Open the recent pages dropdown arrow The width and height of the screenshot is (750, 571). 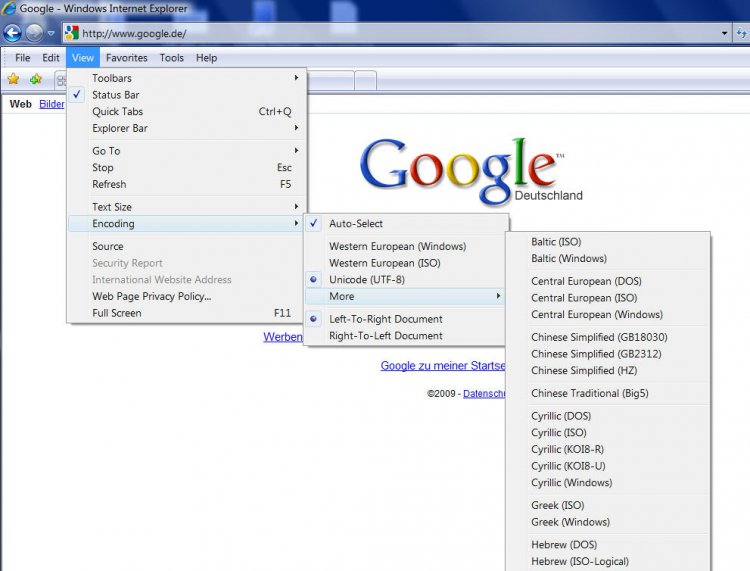tap(51, 33)
